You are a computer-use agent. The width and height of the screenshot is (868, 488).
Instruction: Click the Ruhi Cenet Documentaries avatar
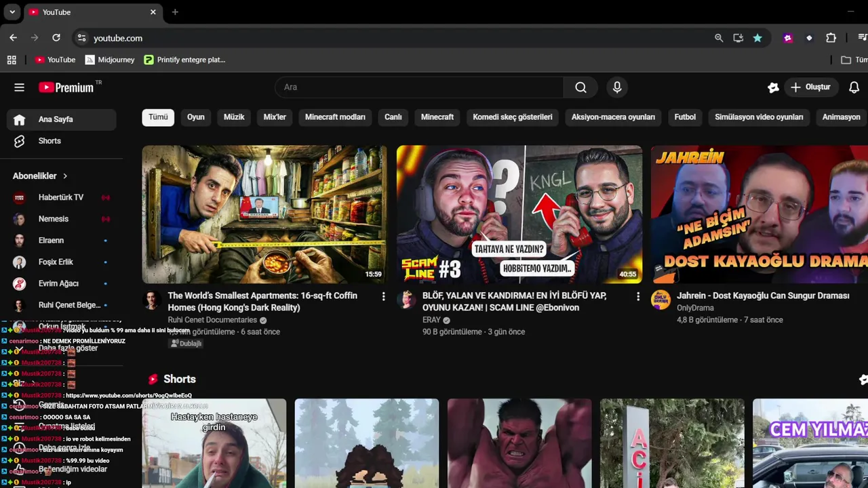[x=151, y=300]
